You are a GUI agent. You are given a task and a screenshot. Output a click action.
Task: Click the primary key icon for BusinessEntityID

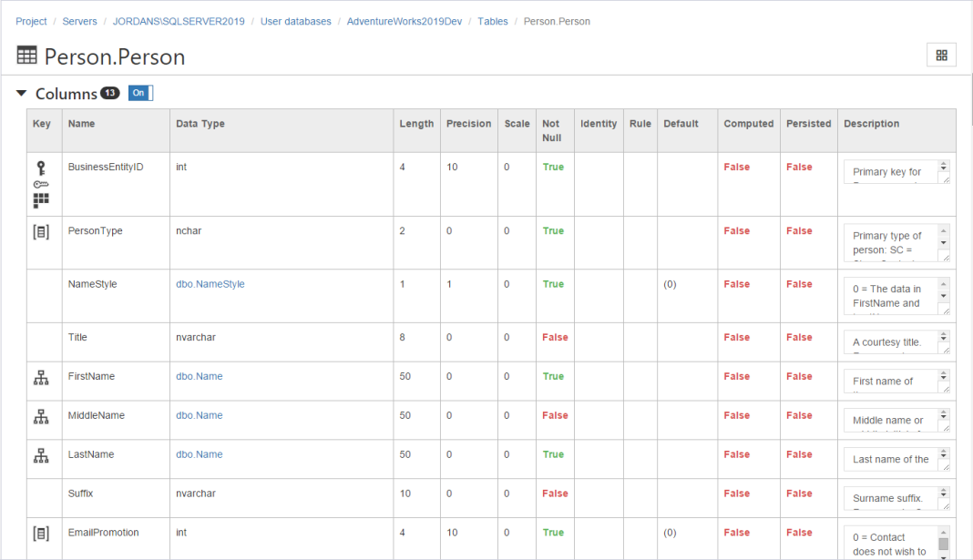point(43,167)
